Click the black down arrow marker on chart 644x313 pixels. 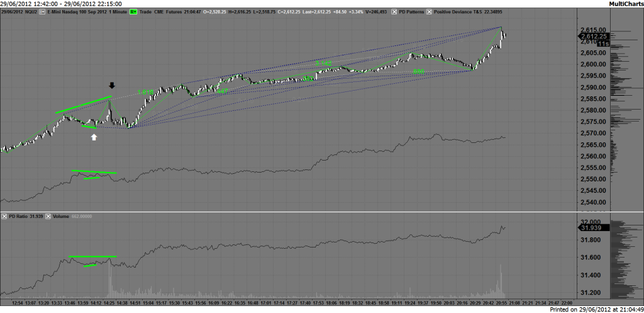[x=112, y=86]
